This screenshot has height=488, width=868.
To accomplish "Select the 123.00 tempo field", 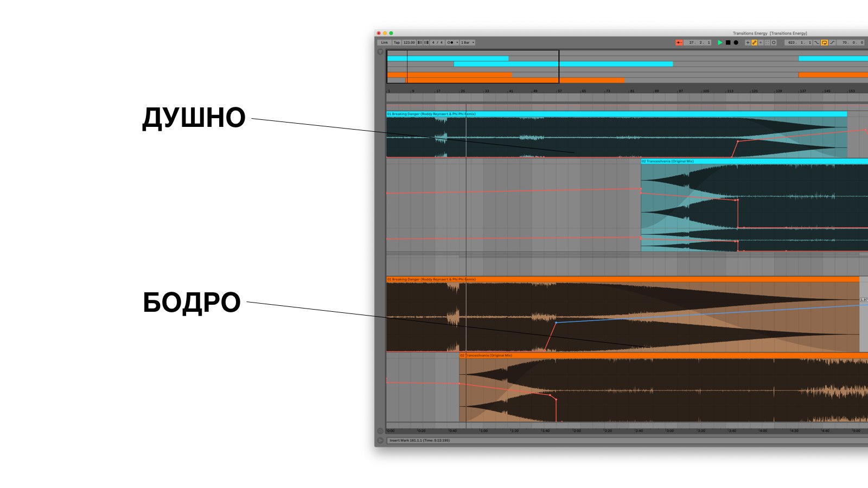I will (x=409, y=42).
